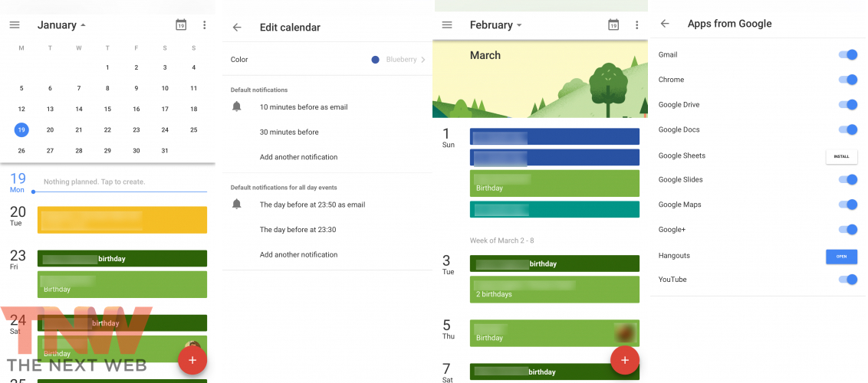The image size is (868, 383).
Task: Tap Nothing planned. Tap to create.
Action: click(94, 182)
